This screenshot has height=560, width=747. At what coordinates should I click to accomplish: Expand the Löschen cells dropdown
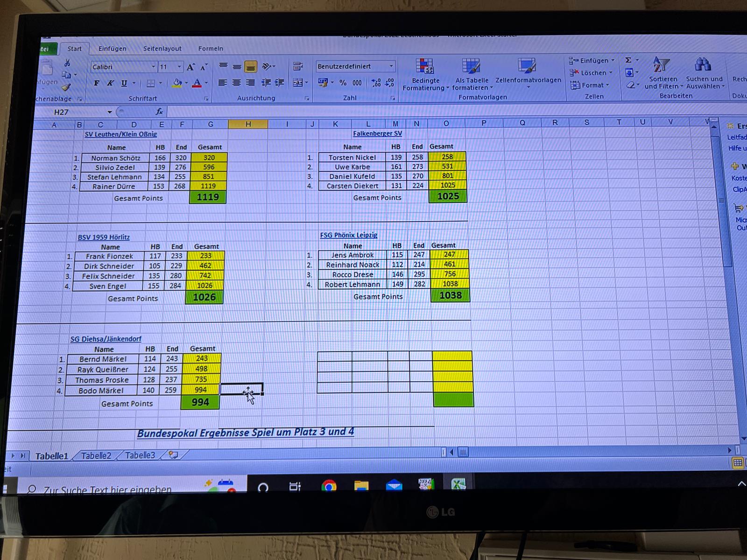click(x=611, y=73)
